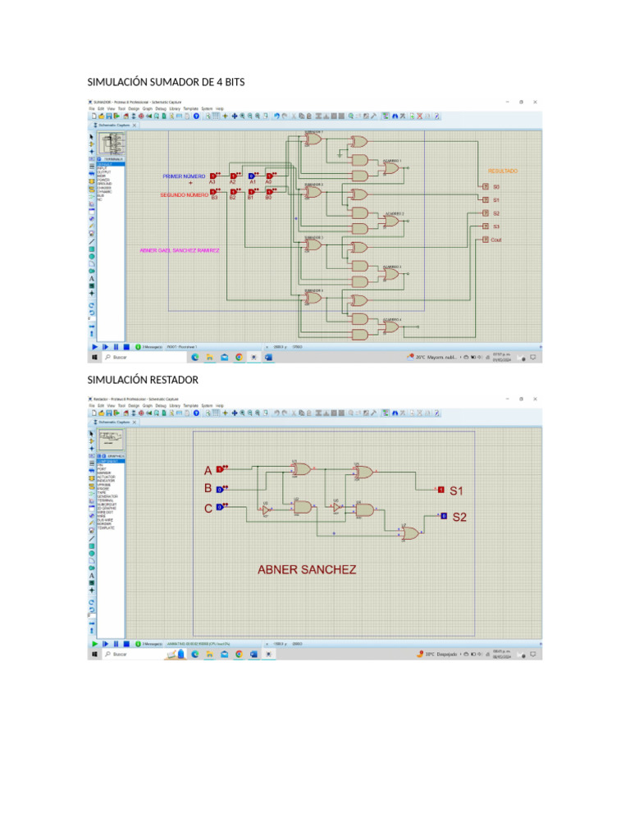Open Debug menu in Restador window
The image size is (630, 840).
tap(161, 405)
